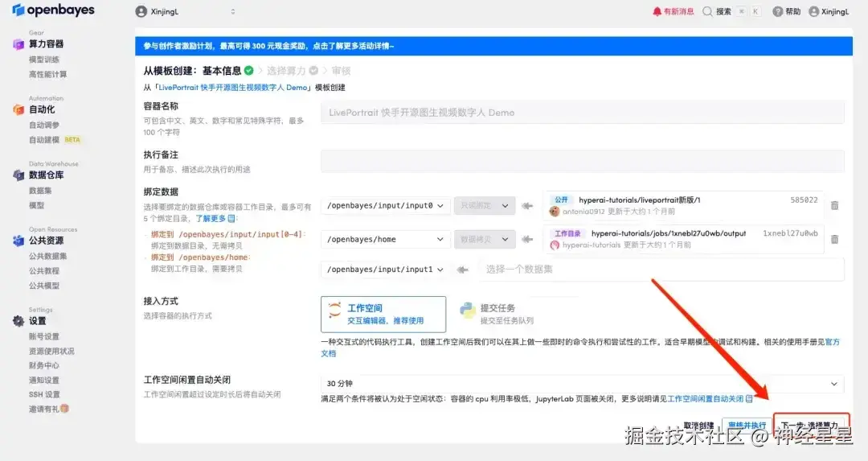Open 自动建模 BETA menu item
The image size is (868, 461).
55,140
